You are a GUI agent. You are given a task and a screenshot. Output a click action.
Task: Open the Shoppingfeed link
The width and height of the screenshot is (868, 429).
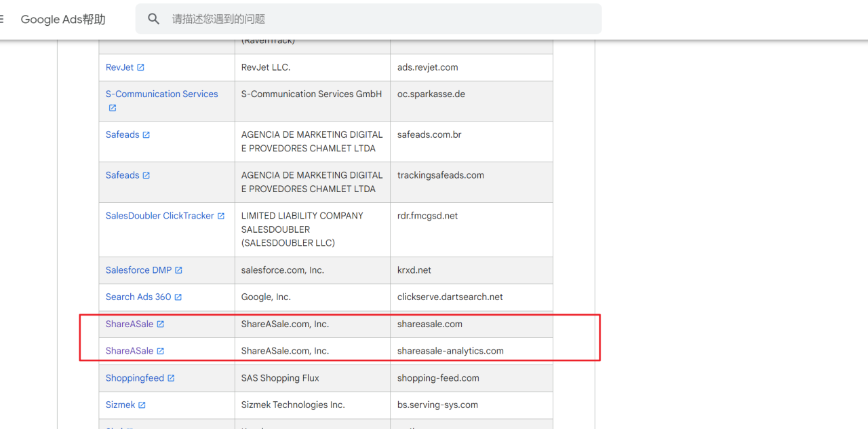click(134, 378)
